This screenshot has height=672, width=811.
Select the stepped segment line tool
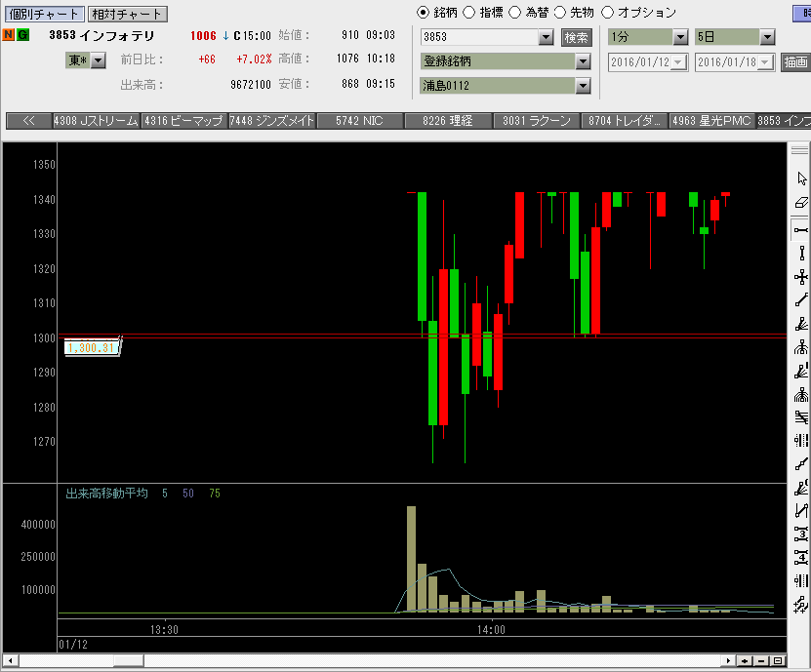point(801,464)
